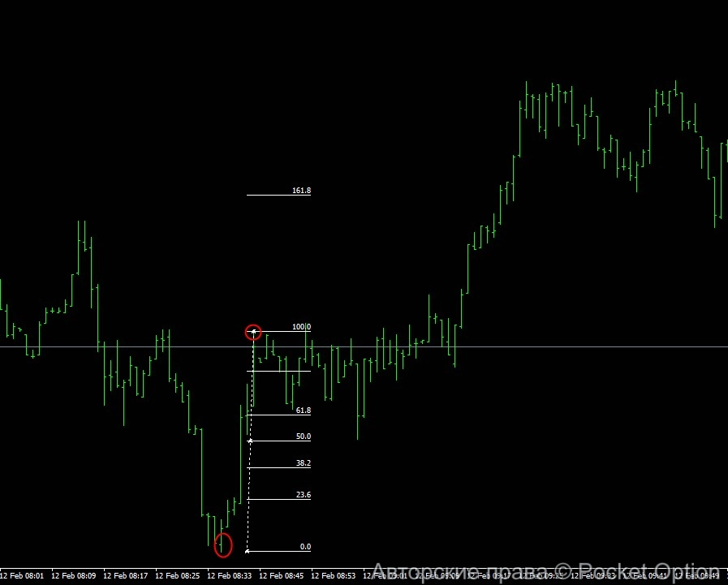The image size is (728, 585).
Task: Select the 23.6 Fibonacci retracement level
Action: coord(280,499)
